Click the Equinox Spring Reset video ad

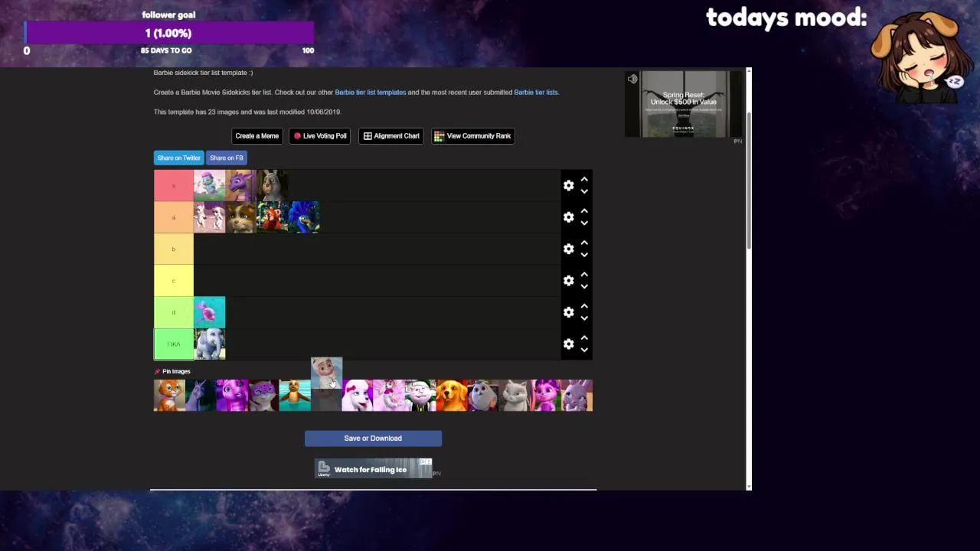(x=684, y=104)
